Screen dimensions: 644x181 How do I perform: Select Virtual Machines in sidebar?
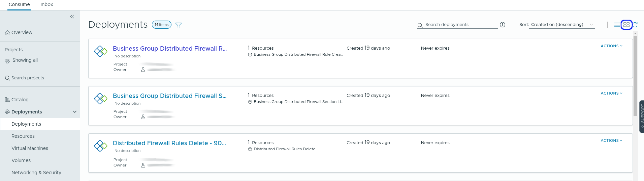[30, 148]
